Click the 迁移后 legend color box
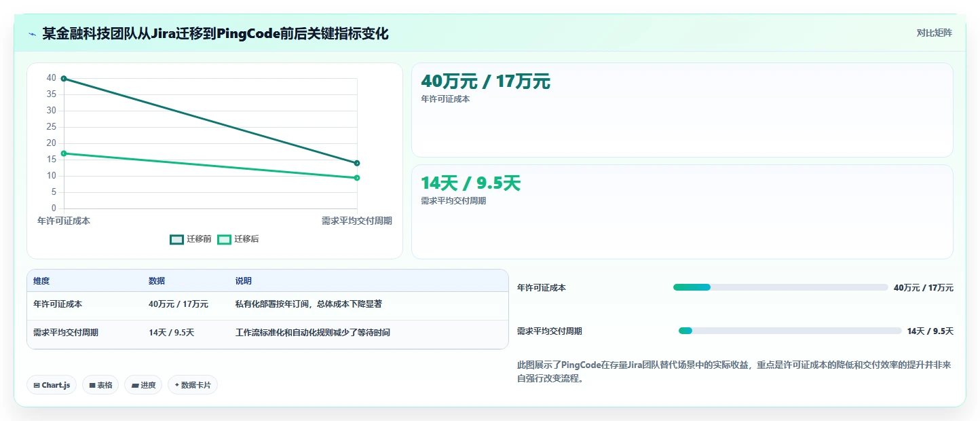Screen dimensions: 980x421 click(224, 239)
